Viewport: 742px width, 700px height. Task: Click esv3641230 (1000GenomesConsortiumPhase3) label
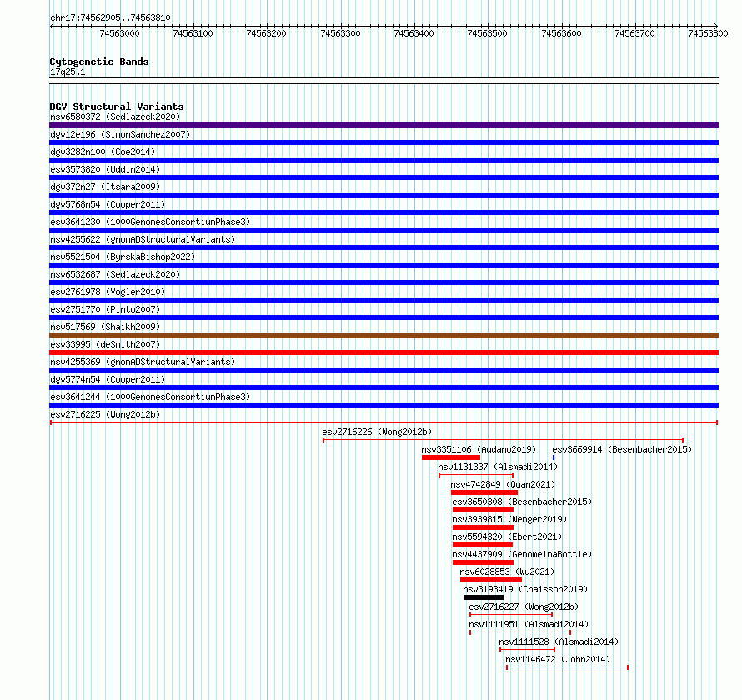tap(150, 222)
